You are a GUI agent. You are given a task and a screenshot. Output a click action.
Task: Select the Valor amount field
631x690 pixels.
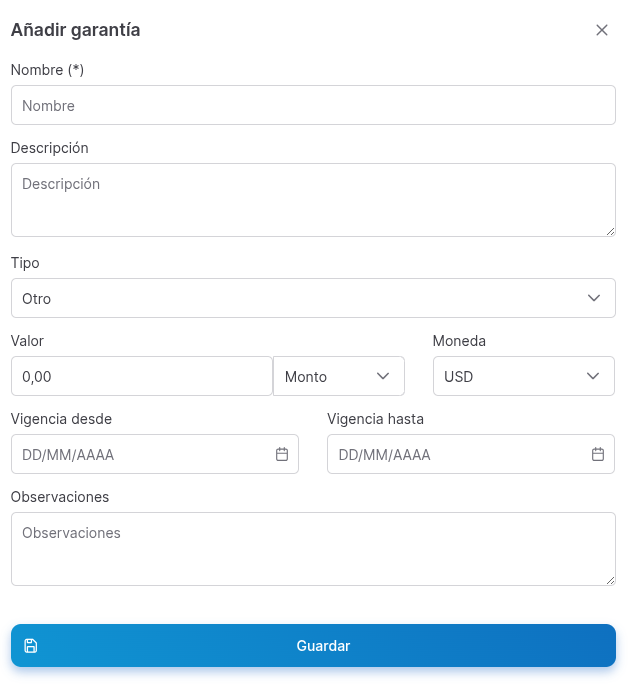[x=141, y=376]
